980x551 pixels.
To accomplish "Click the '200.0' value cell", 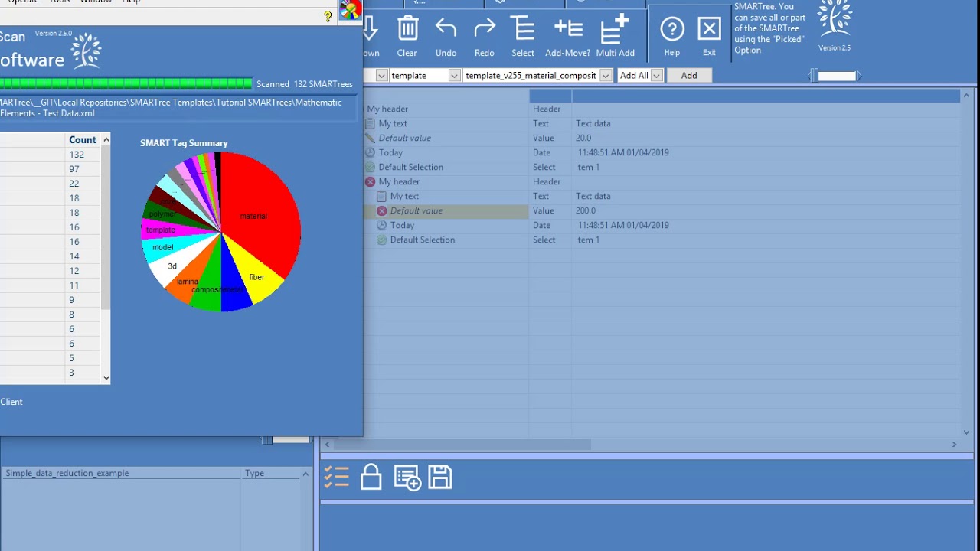I will (586, 211).
